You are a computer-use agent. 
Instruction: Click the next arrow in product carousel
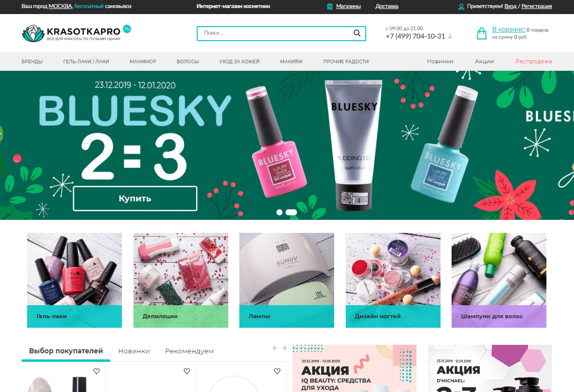point(284,348)
